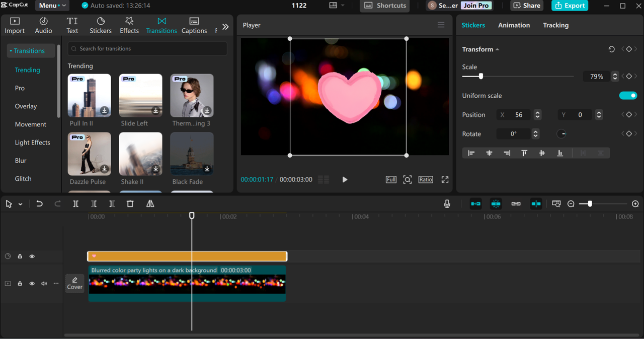Hide the sticker track with eye icon
Viewport: 644px width, 339px height.
(32, 256)
